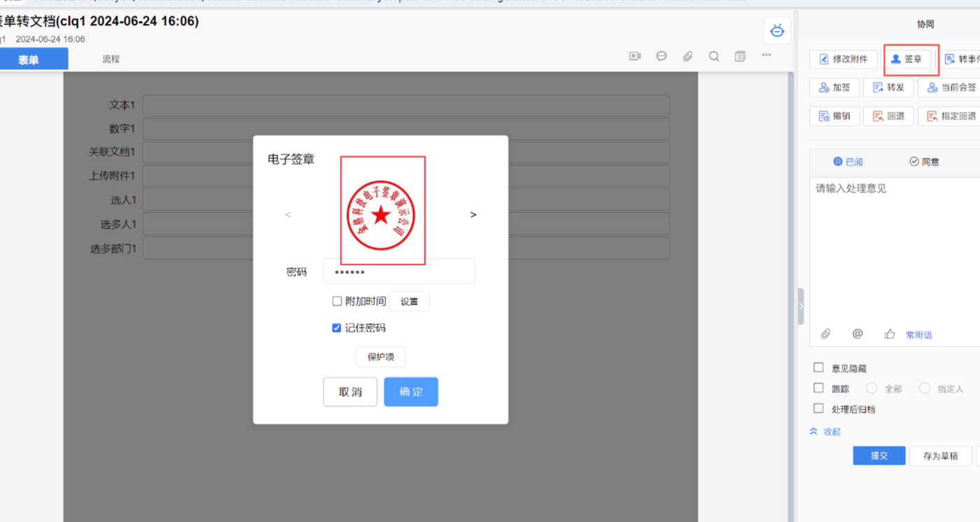Click the 选多部门1 field label

(113, 249)
